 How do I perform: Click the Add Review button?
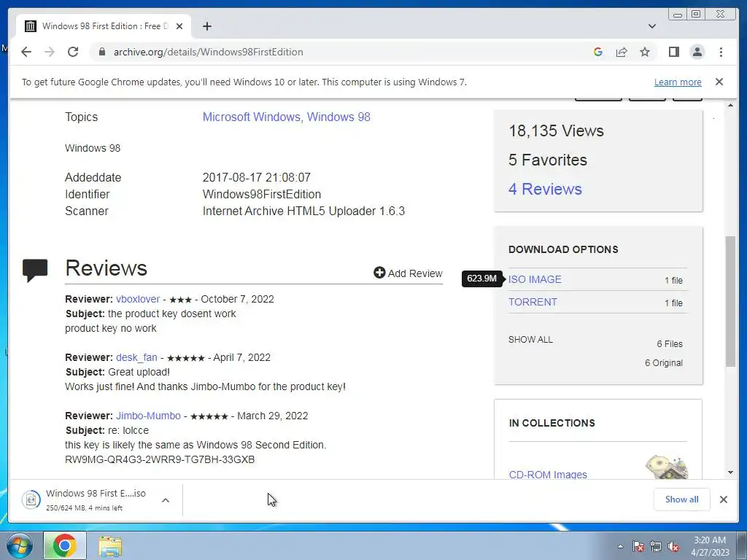click(x=408, y=273)
